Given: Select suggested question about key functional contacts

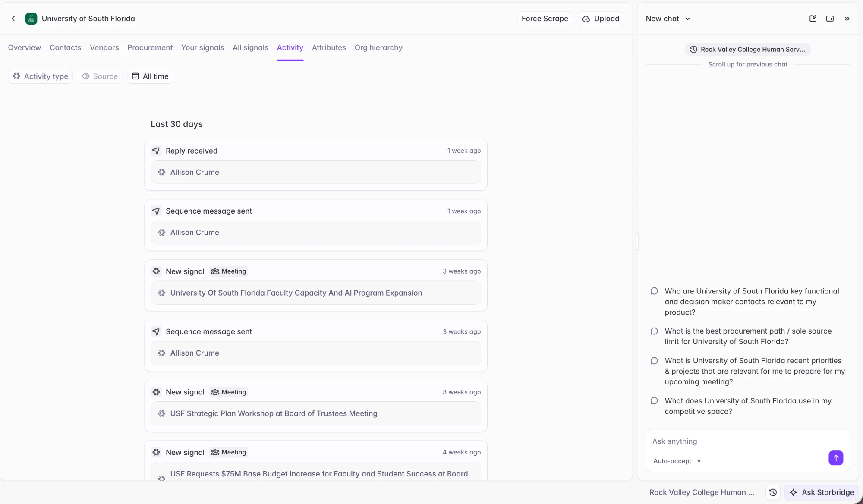Looking at the screenshot, I should (x=747, y=302).
